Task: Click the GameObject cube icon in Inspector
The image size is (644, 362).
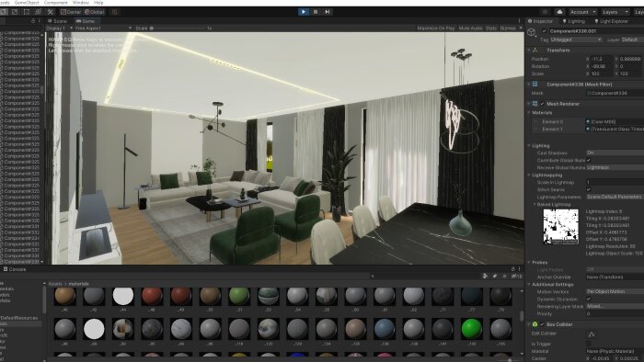Action: point(532,32)
